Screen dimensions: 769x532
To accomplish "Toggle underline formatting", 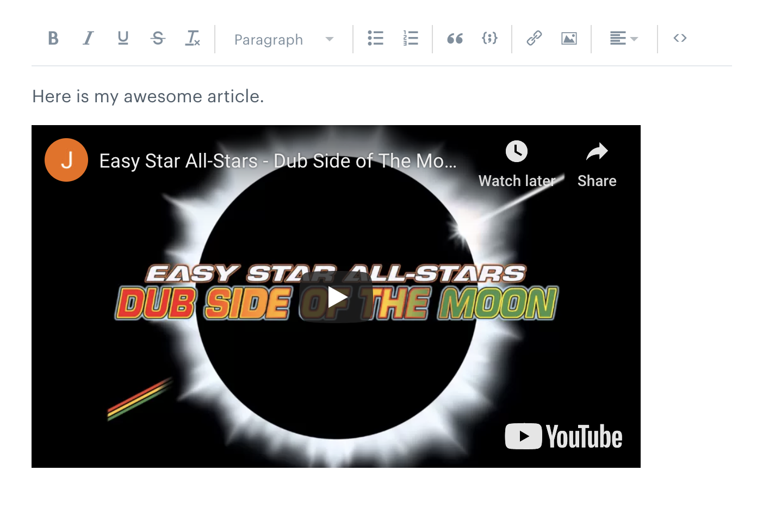I will [123, 39].
